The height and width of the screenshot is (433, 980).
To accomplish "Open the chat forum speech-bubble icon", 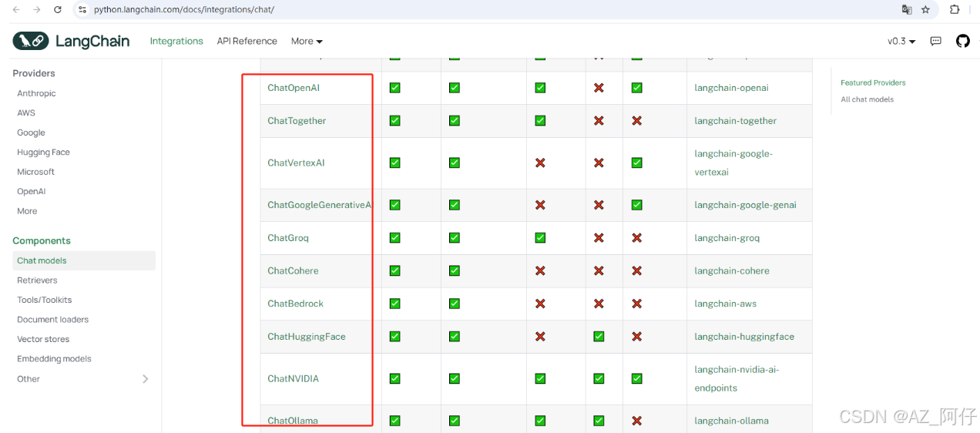I will (x=936, y=41).
